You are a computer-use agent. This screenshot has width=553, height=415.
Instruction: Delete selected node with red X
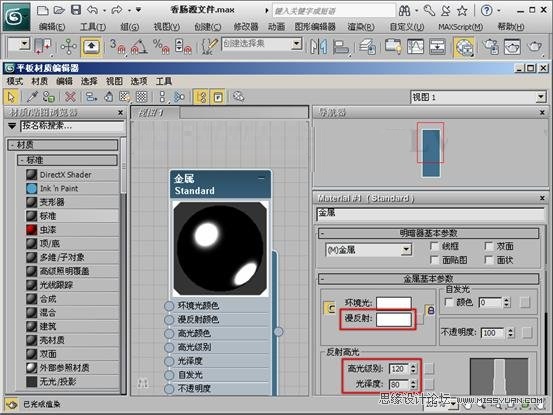click(71, 96)
